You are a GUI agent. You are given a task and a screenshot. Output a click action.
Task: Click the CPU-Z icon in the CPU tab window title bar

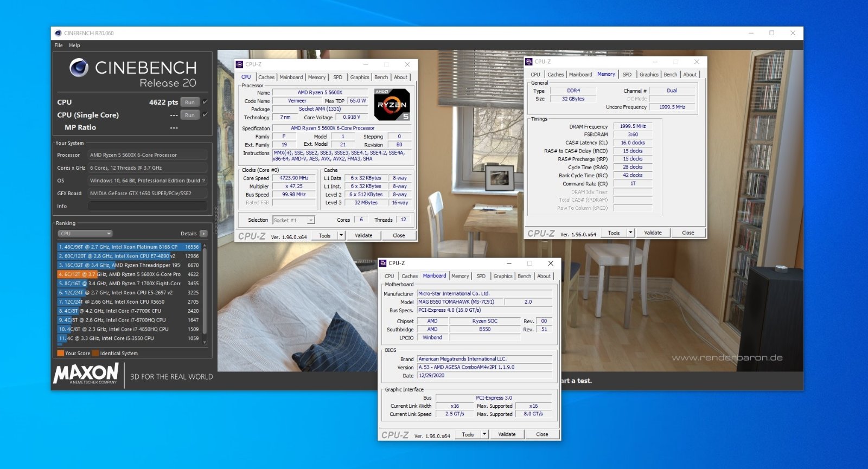pos(240,64)
